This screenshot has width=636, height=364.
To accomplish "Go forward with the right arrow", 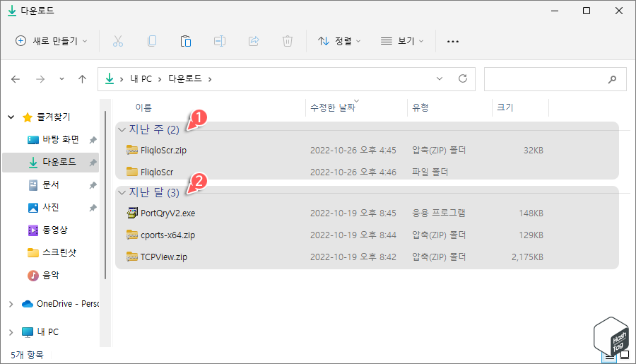I will pyautogui.click(x=40, y=79).
